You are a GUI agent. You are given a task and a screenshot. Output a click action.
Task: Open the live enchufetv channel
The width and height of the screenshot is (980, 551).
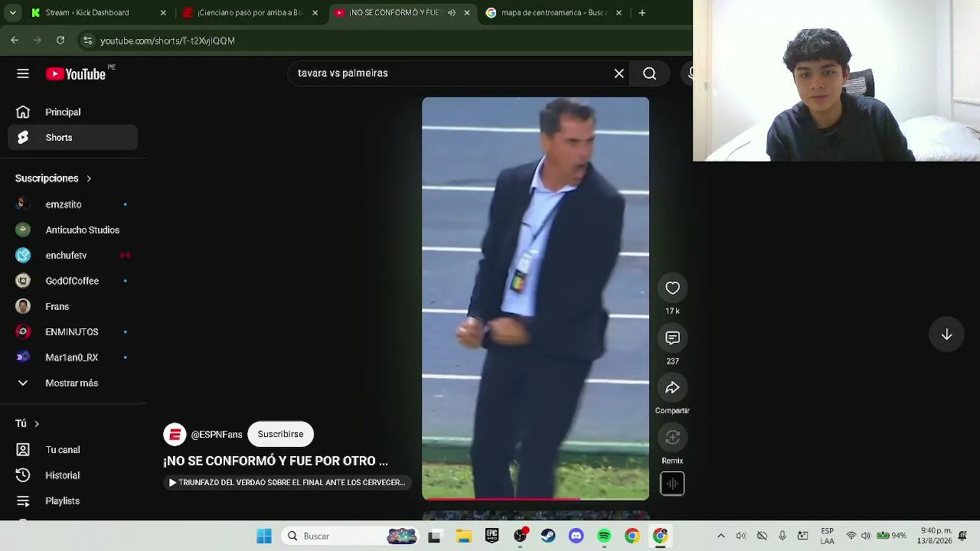[x=73, y=256]
